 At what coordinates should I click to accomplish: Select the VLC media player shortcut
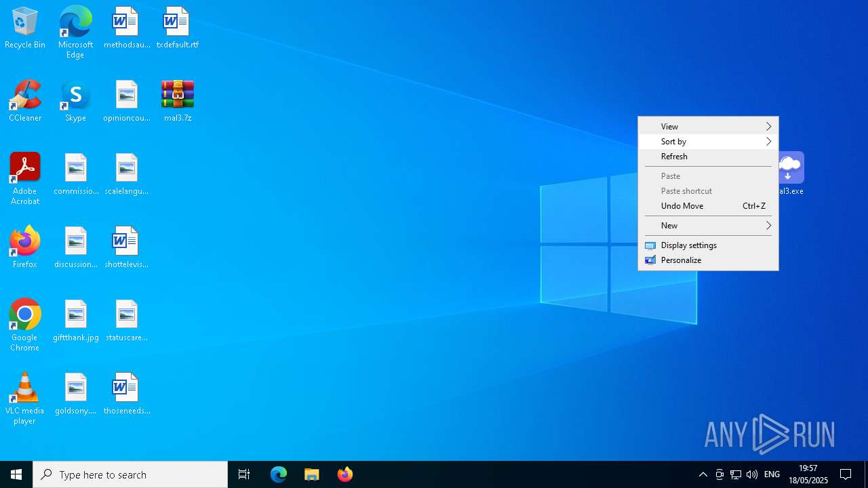(x=25, y=398)
